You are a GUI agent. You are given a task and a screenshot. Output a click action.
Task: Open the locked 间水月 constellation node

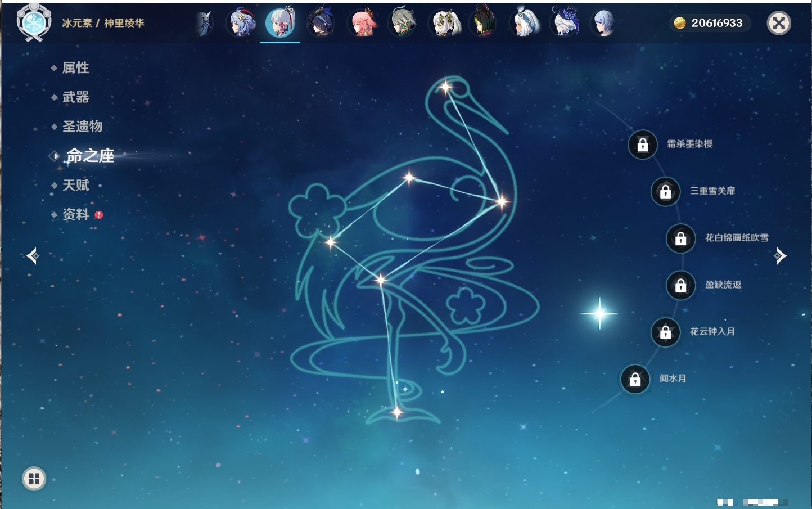coord(635,379)
